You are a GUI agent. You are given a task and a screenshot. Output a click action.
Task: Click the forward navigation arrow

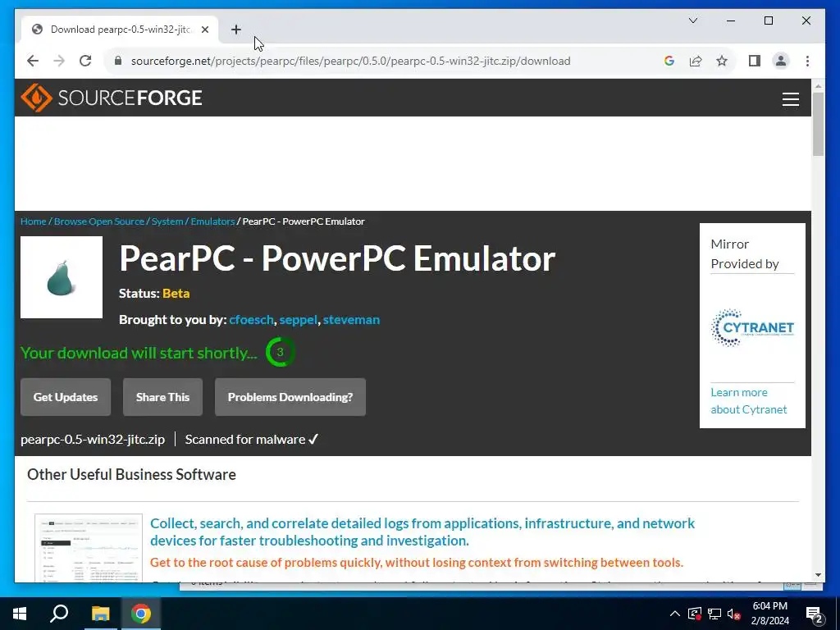pyautogui.click(x=59, y=61)
